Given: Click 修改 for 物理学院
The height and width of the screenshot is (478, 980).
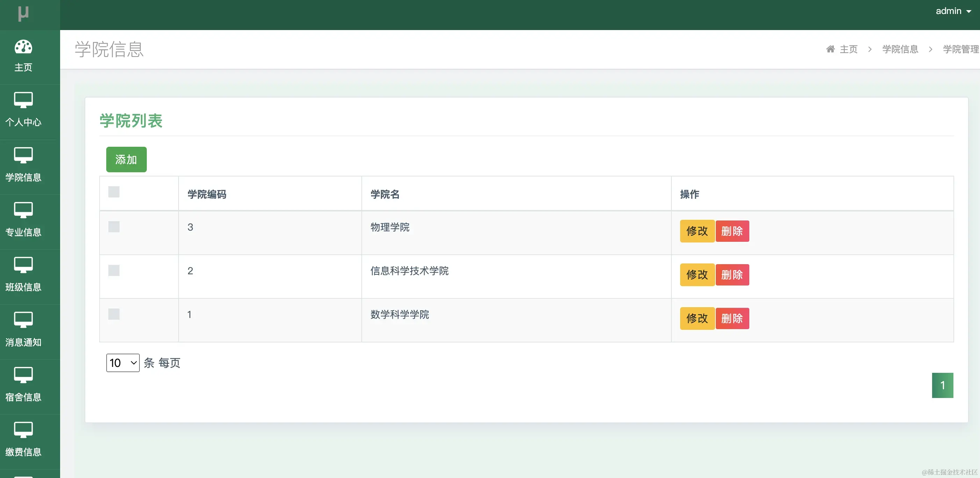Looking at the screenshot, I should tap(697, 231).
